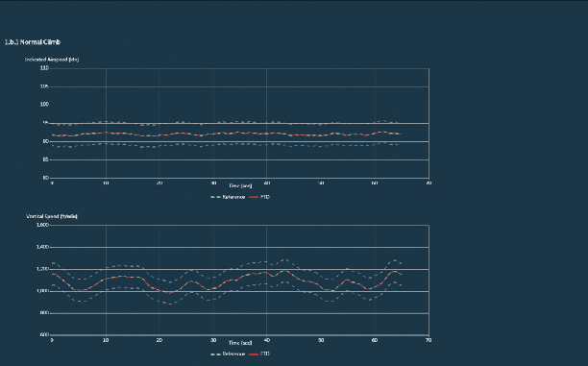Click red FTD line marker under airspeed chart

tap(254, 197)
